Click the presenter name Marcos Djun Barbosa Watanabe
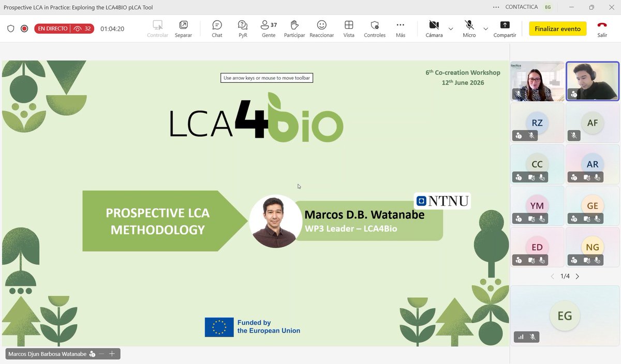The image size is (621, 364). point(48,354)
